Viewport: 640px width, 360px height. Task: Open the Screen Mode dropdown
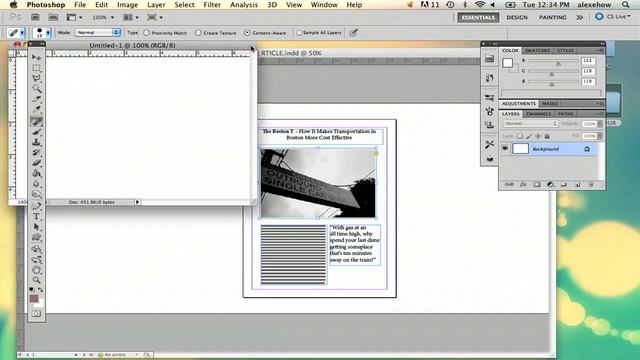[155, 17]
